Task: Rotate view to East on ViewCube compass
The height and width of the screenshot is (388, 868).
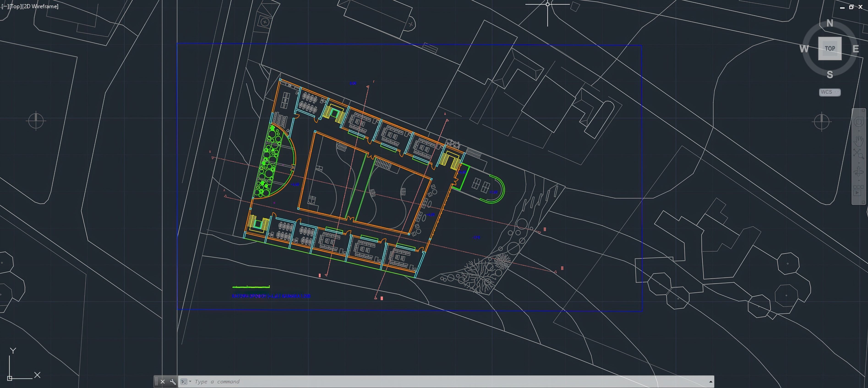Action: [856, 49]
